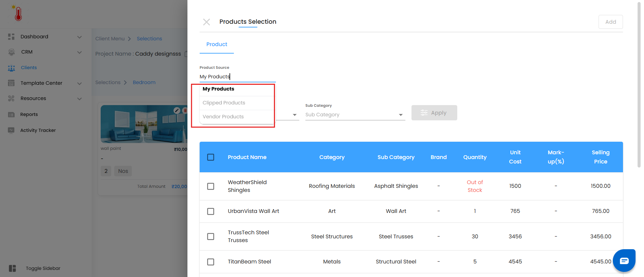The height and width of the screenshot is (277, 644).
Task: Click the Reports icon in sidebar
Action: [11, 115]
